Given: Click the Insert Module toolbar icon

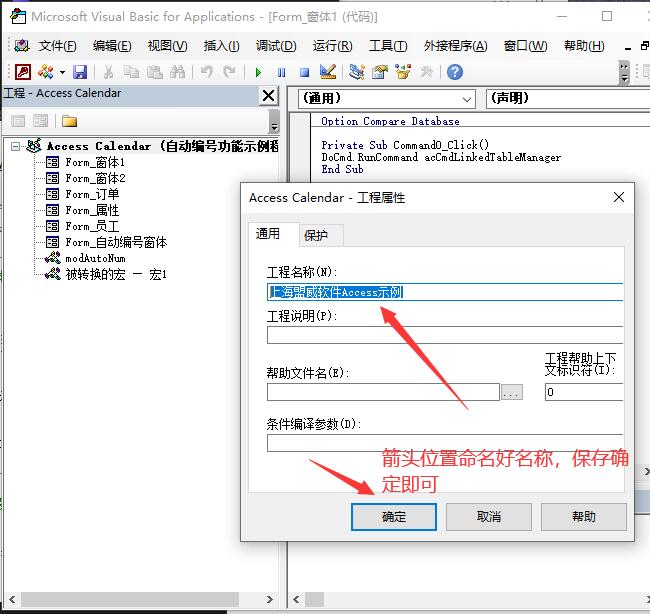Looking at the screenshot, I should click(x=46, y=72).
